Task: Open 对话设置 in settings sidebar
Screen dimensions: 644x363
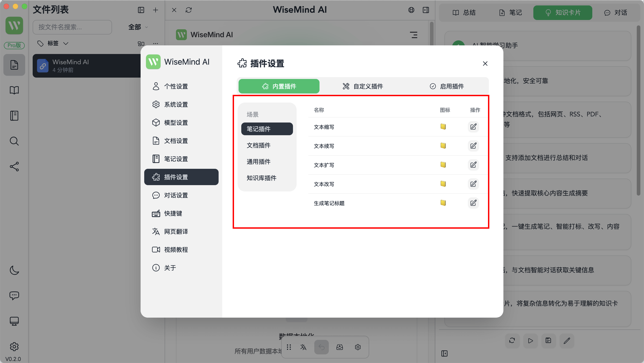Action: 181,195
